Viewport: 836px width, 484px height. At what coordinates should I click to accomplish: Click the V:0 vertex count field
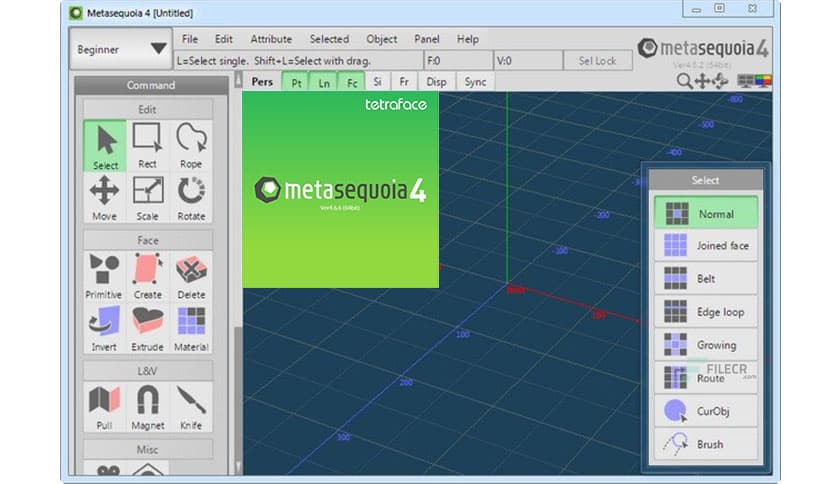click(x=528, y=61)
